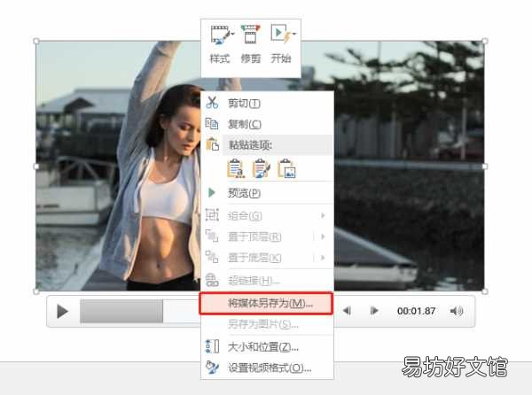Screen dimensions: 532x395
Task: Click the 00:01.87 time display
Action: click(417, 311)
